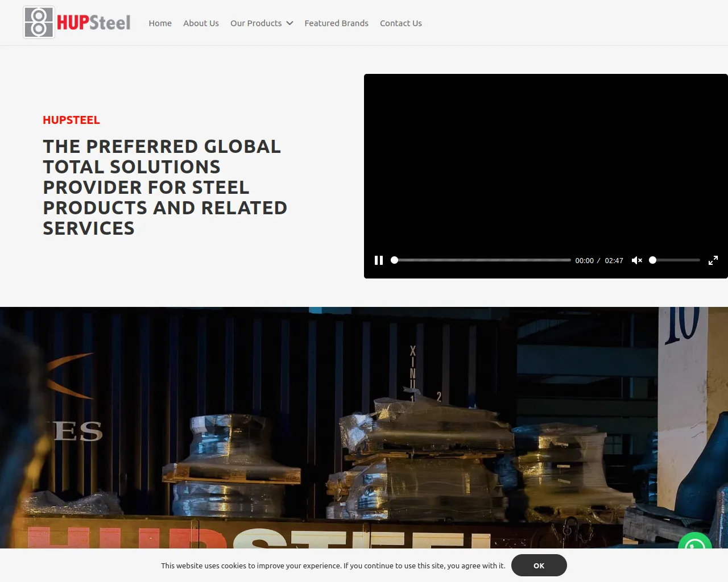This screenshot has width=728, height=582.
Task: Click the HUPSteel logo
Action: click(76, 22)
